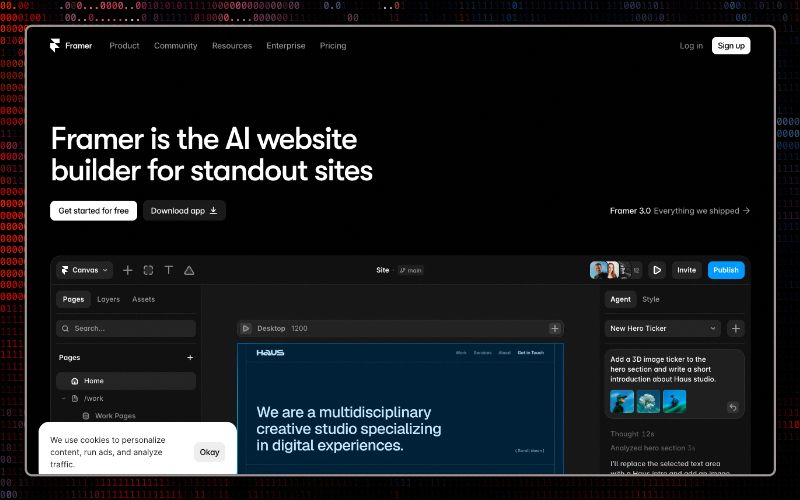Select the Work Pages item

coord(115,416)
